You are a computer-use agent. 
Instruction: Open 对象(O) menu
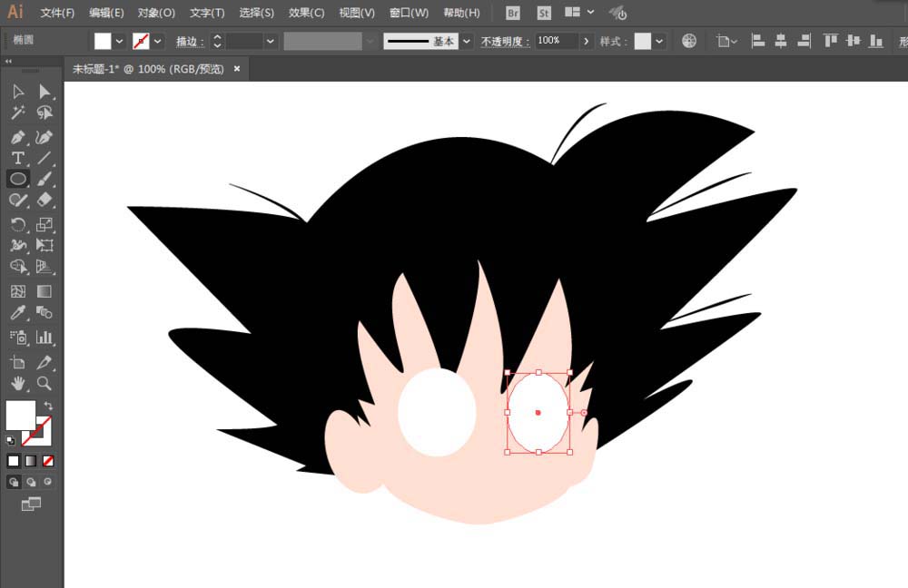coord(156,13)
